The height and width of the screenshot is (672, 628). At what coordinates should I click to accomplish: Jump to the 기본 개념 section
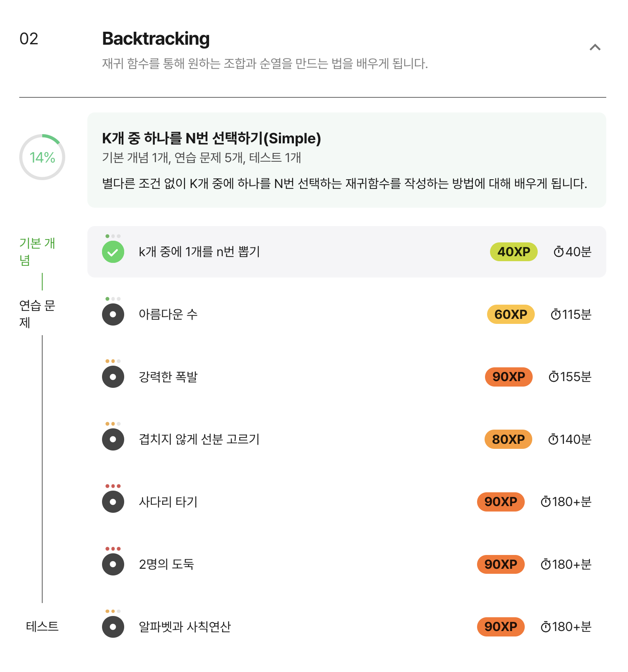[x=37, y=252]
